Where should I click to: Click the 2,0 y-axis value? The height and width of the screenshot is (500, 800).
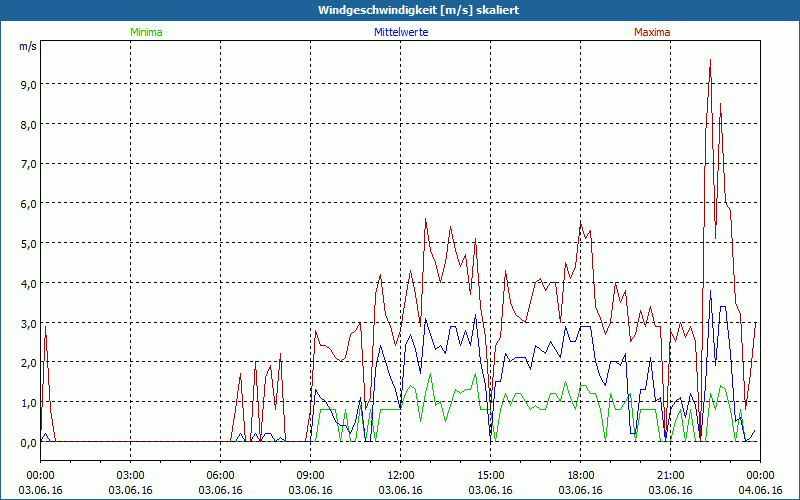29,363
